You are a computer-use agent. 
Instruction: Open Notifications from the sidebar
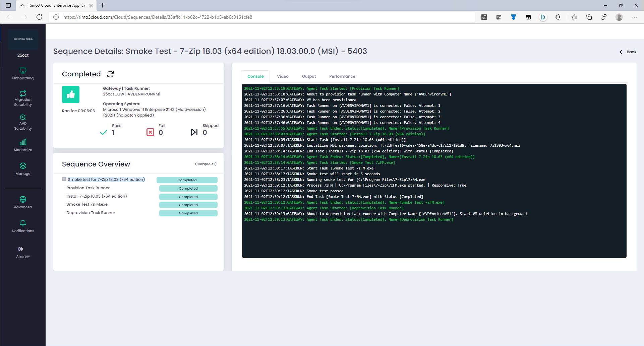23,226
